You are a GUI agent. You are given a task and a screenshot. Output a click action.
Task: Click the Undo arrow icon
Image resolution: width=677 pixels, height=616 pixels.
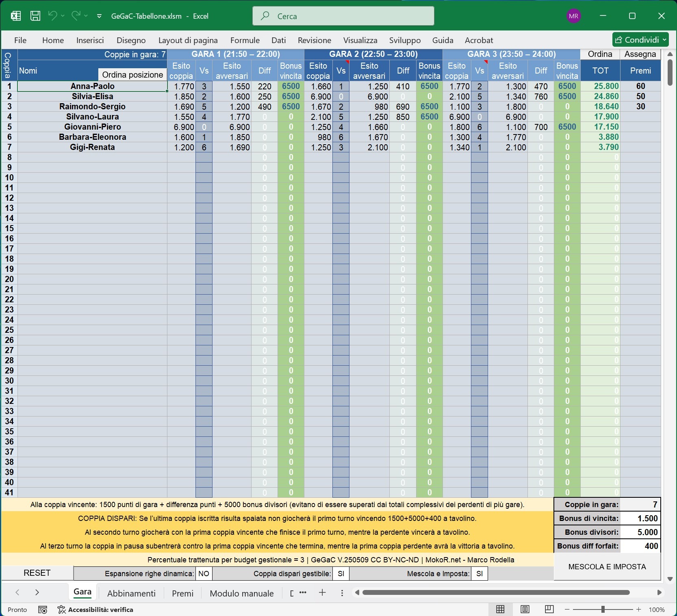click(52, 15)
